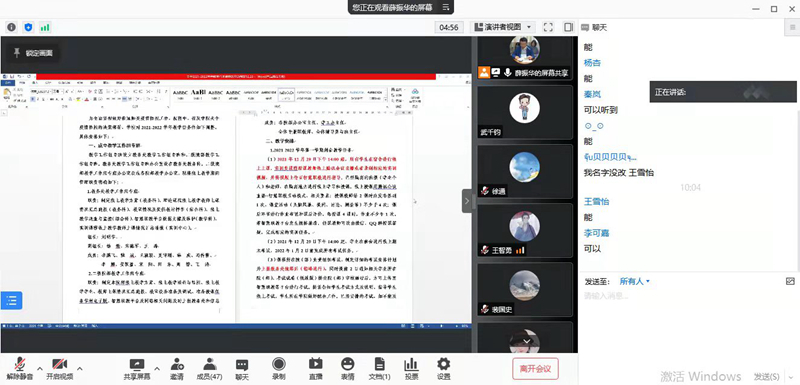Open the 投票 polling icon
Image resolution: width=800 pixels, height=385 pixels.
coord(411,368)
